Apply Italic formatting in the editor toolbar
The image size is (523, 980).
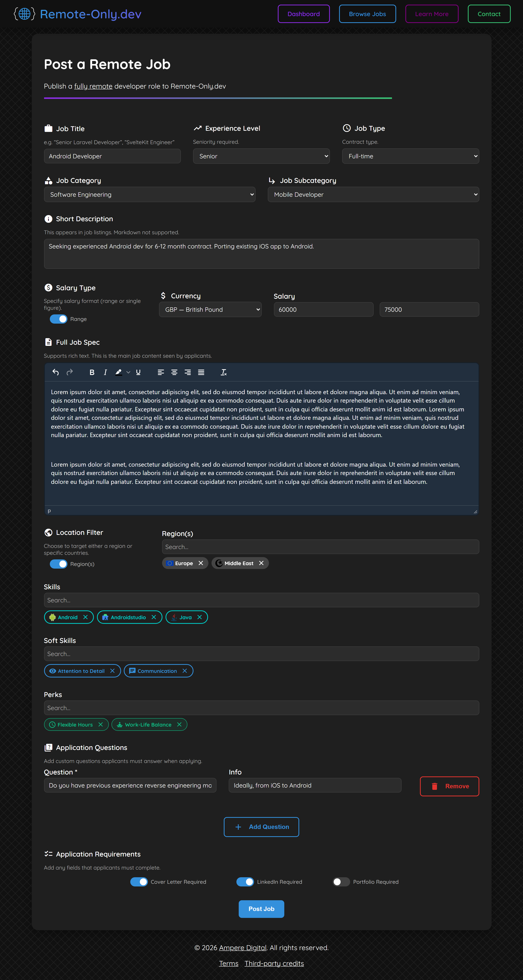(x=105, y=372)
